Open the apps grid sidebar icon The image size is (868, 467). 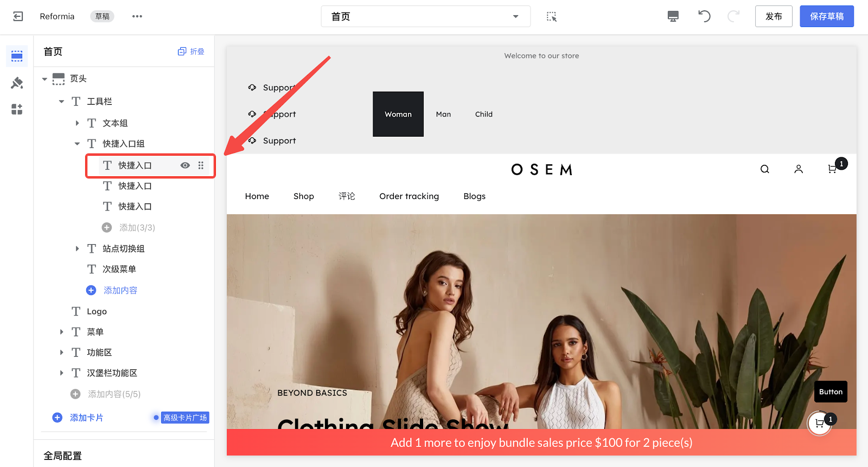pyautogui.click(x=17, y=109)
